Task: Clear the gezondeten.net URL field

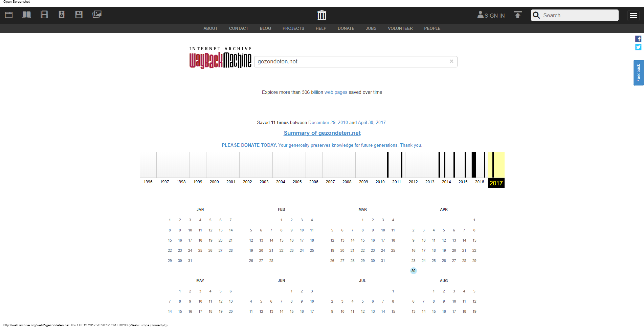Action: 451,61
